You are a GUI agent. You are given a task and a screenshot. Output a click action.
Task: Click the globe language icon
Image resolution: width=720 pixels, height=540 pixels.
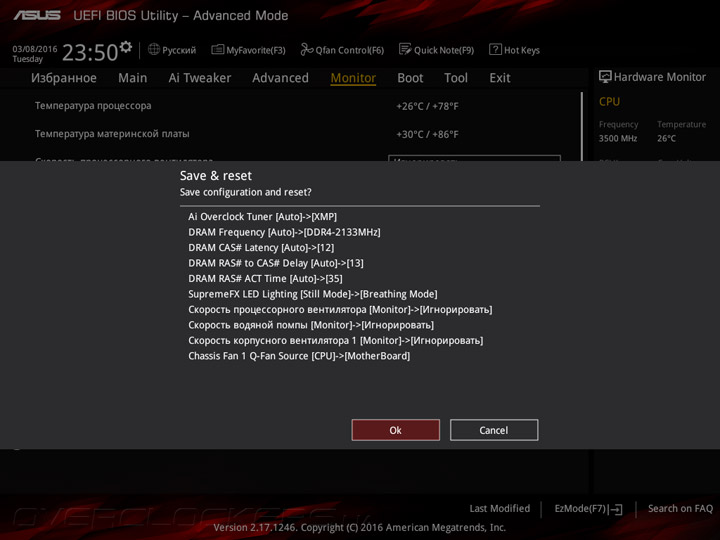coord(154,49)
